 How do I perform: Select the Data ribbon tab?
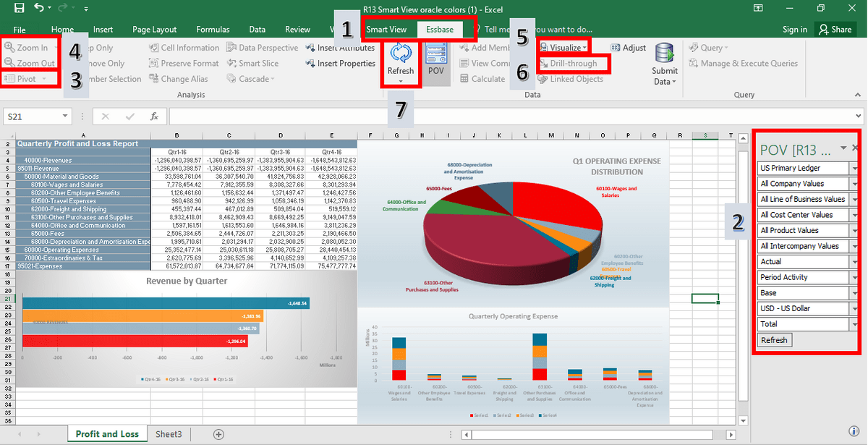pyautogui.click(x=258, y=30)
